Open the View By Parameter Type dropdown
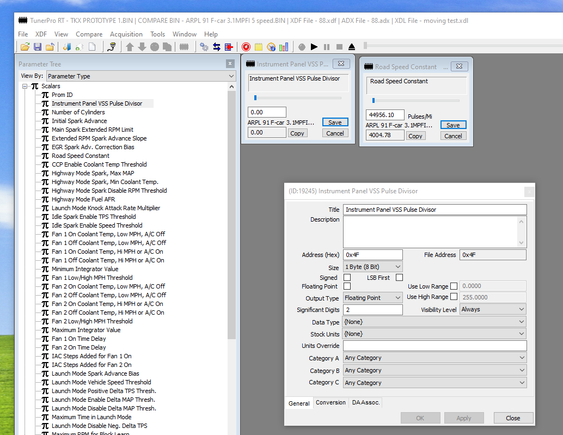Viewport: 563px width, 435px height. (141, 76)
